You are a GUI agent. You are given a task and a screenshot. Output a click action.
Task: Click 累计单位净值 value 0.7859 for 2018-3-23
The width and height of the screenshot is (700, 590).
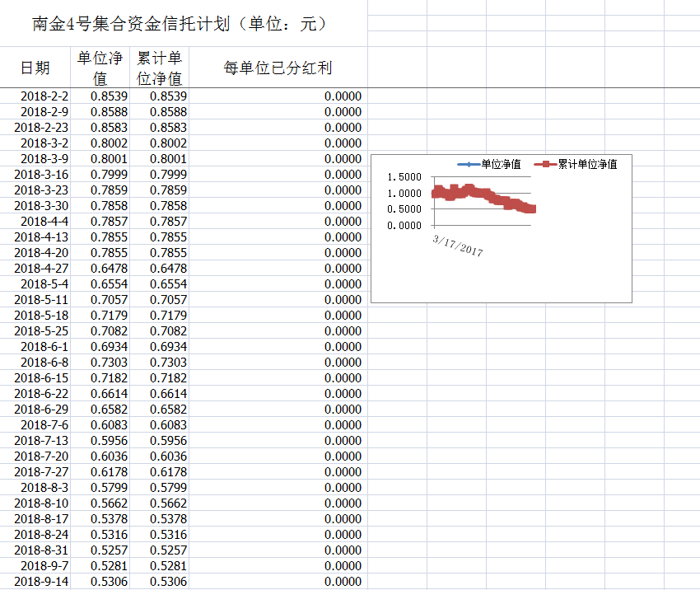160,190
